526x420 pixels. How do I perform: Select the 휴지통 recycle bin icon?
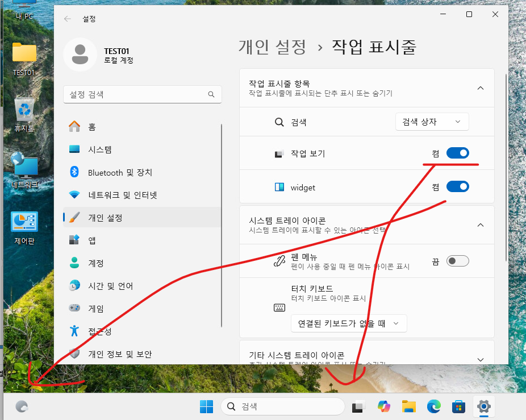click(24, 115)
